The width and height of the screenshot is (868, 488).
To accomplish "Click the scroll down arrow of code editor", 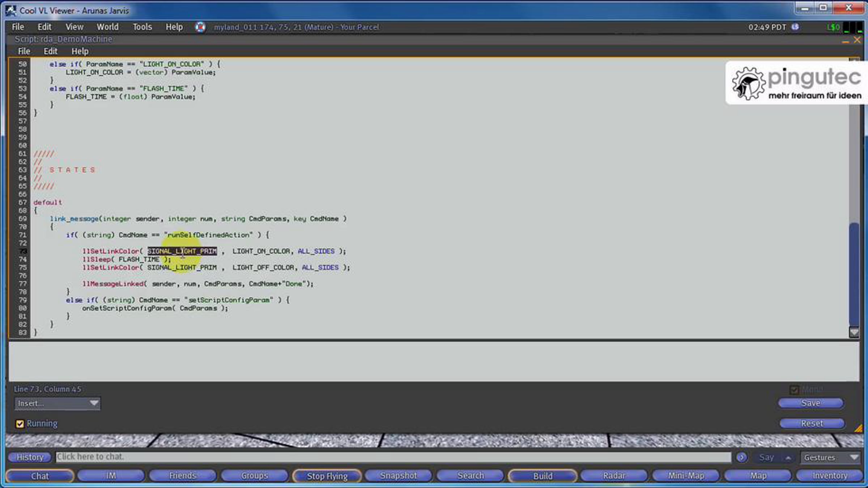I will [854, 332].
